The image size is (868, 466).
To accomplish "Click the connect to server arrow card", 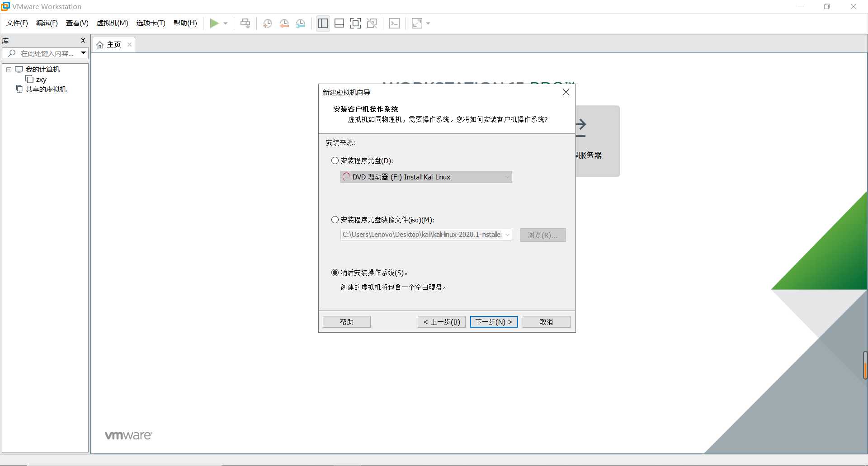I will tap(598, 141).
